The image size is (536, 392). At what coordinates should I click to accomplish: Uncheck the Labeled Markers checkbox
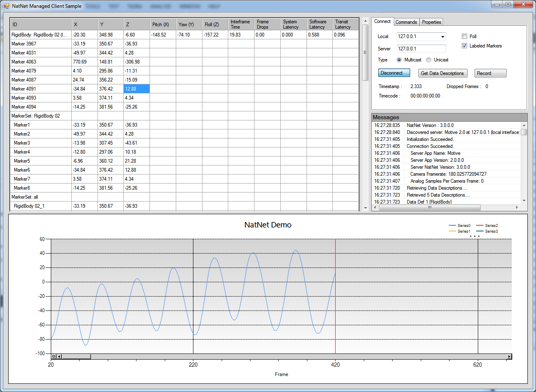point(464,46)
